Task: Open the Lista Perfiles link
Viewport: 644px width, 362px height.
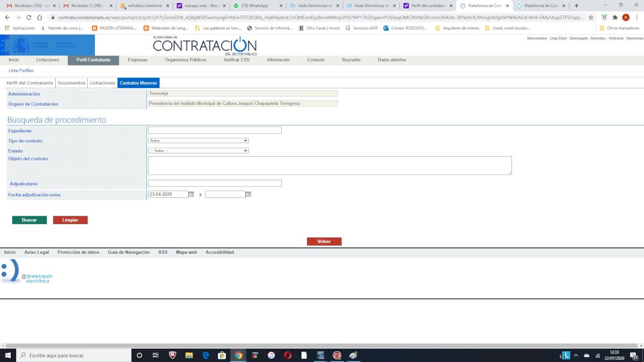Action: tap(21, 71)
